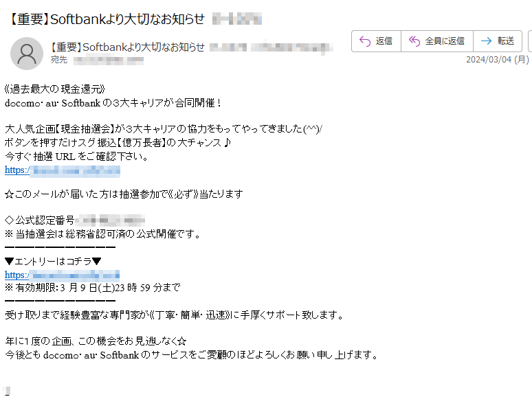Click the email subject title at top
The width and height of the screenshot is (532, 410).
107,19
